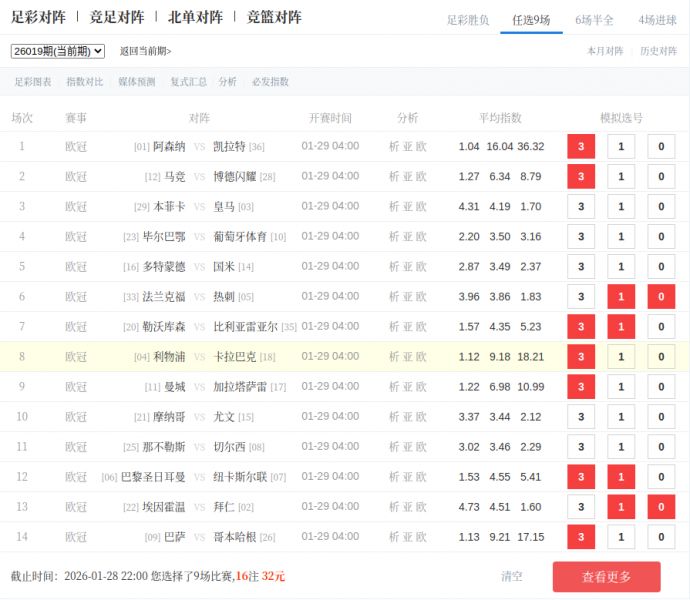Click the 返回当前期 link
This screenshot has width=690, height=600.
[145, 51]
